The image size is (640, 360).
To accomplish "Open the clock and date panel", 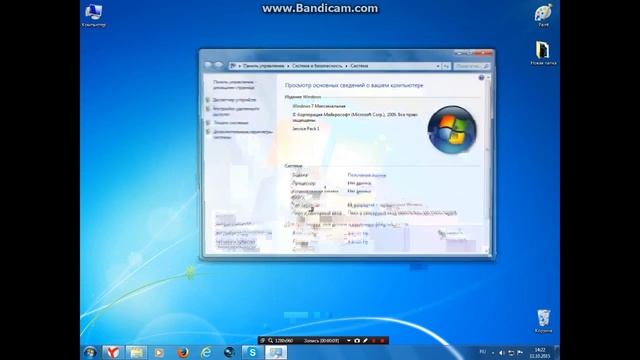I will tap(540, 353).
